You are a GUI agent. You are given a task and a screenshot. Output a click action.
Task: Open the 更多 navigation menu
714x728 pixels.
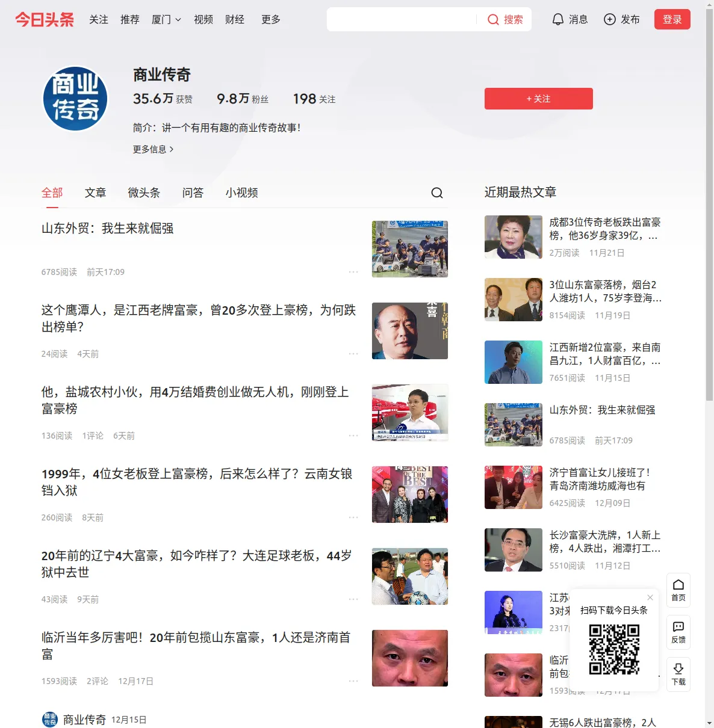click(271, 20)
